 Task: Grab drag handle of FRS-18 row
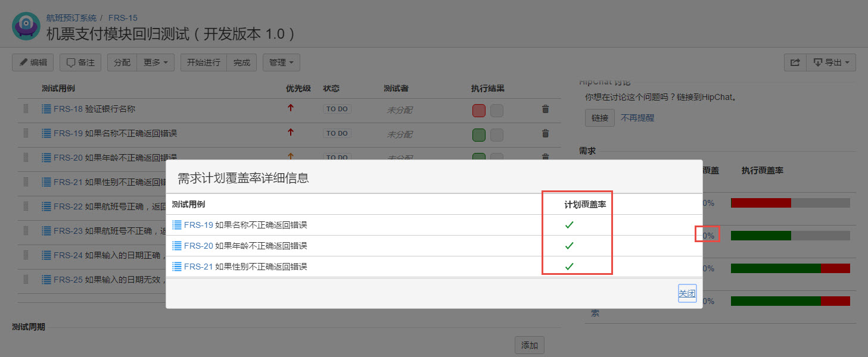(26, 109)
